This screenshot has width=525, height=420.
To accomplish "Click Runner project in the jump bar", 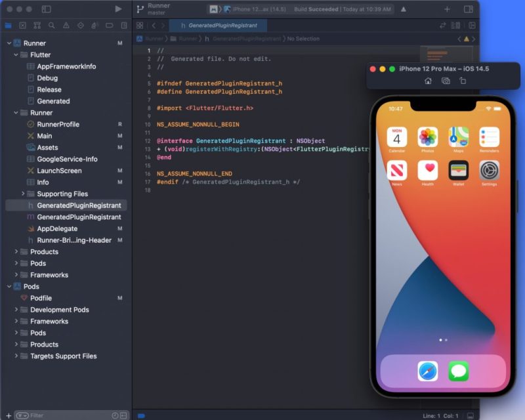I will tap(150, 39).
